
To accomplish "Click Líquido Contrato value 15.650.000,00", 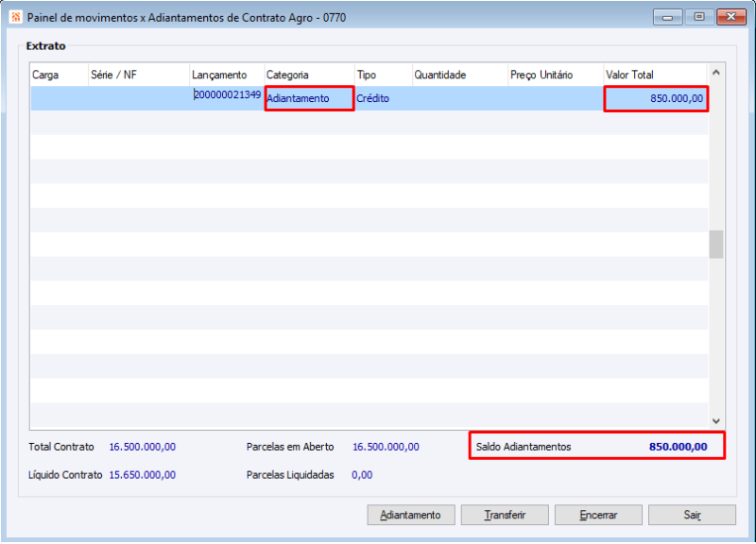I will [x=143, y=475].
